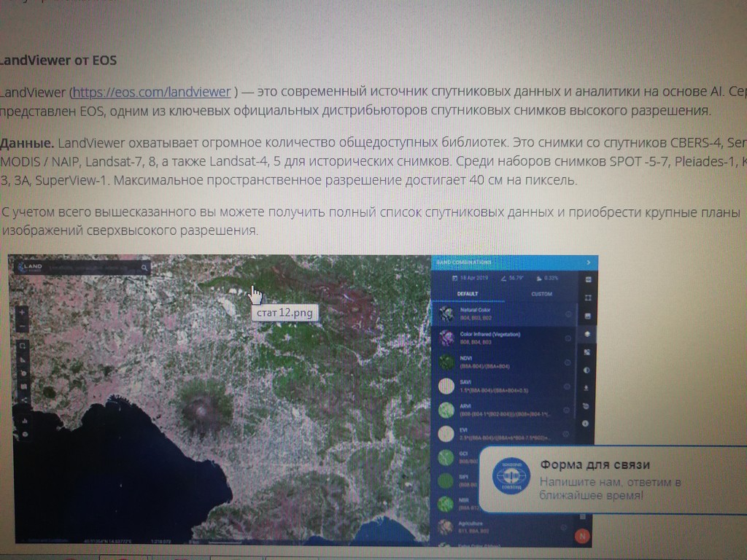
Task: Click the стат 12.png tooltip label
Action: pos(285,313)
